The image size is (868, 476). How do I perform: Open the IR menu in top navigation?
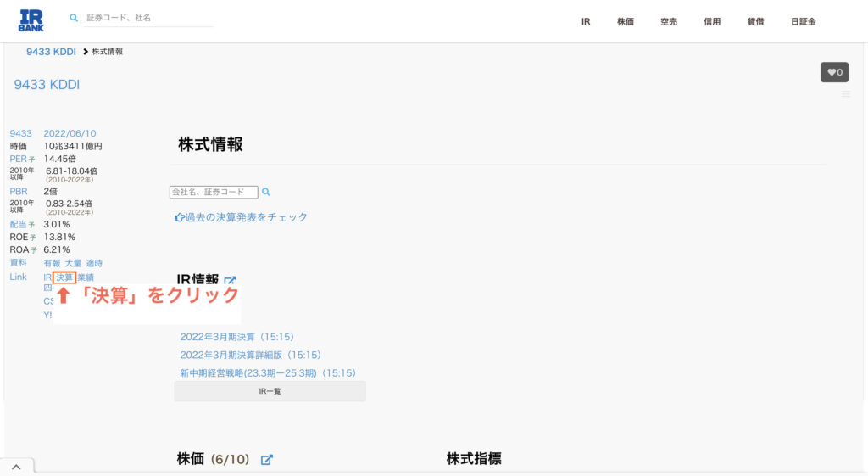coord(586,21)
